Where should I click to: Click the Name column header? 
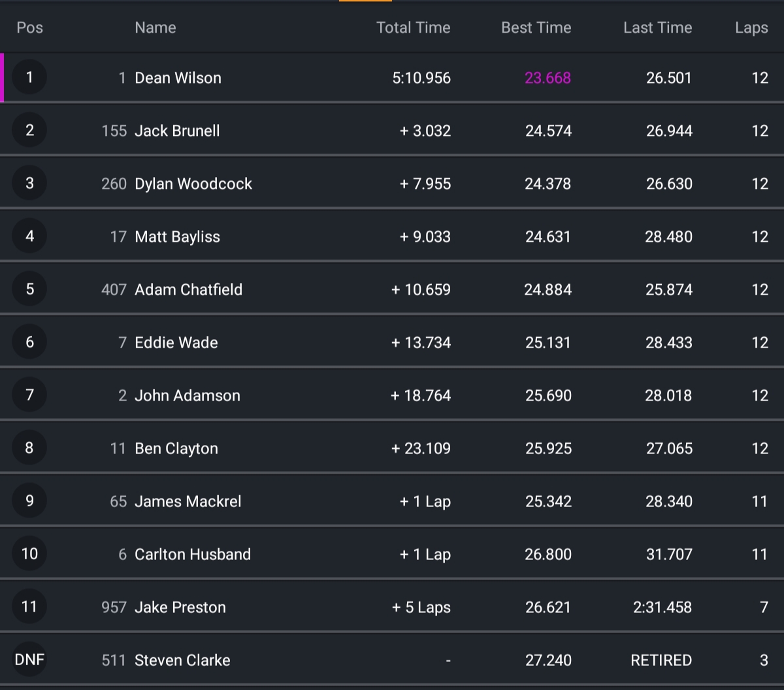(x=155, y=27)
